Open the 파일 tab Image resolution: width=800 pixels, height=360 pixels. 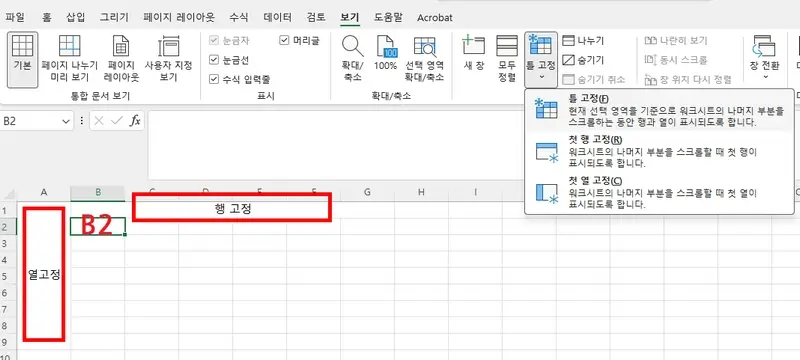coord(15,17)
